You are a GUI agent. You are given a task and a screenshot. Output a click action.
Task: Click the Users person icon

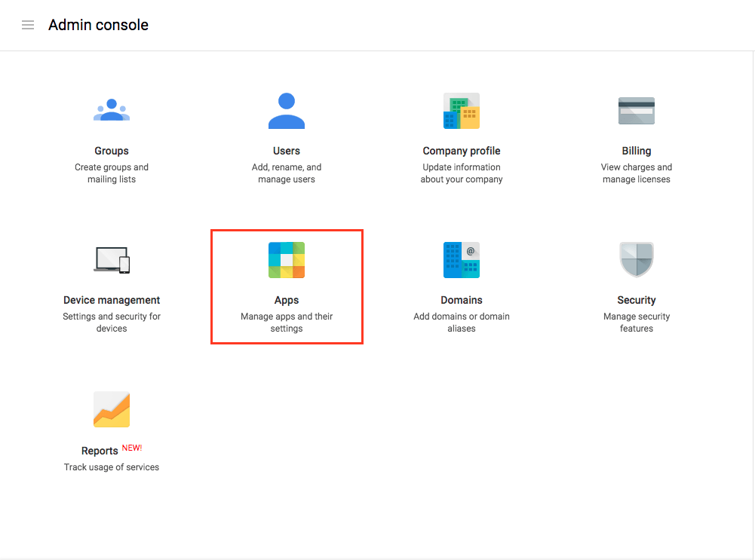pyautogui.click(x=287, y=110)
